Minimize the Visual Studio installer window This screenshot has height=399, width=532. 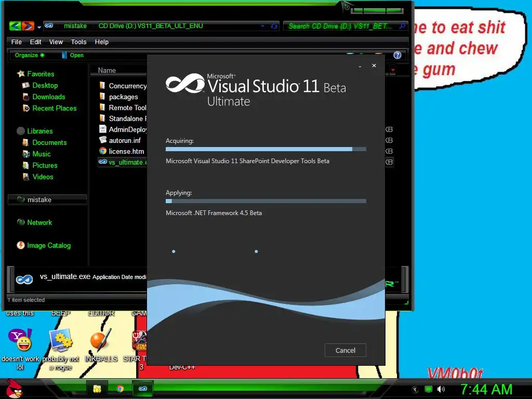[x=360, y=66]
